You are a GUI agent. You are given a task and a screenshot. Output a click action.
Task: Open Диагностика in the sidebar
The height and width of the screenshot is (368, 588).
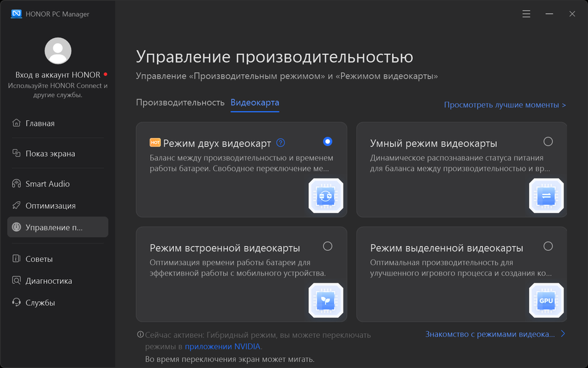point(58,280)
